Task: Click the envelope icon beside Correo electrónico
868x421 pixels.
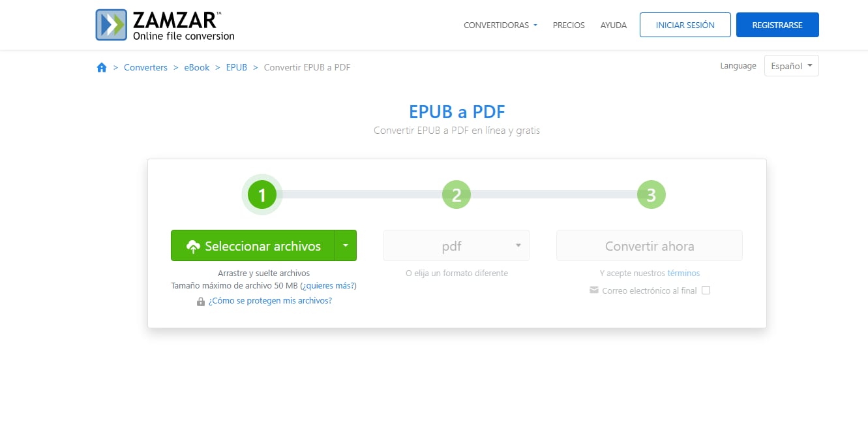Action: [593, 290]
